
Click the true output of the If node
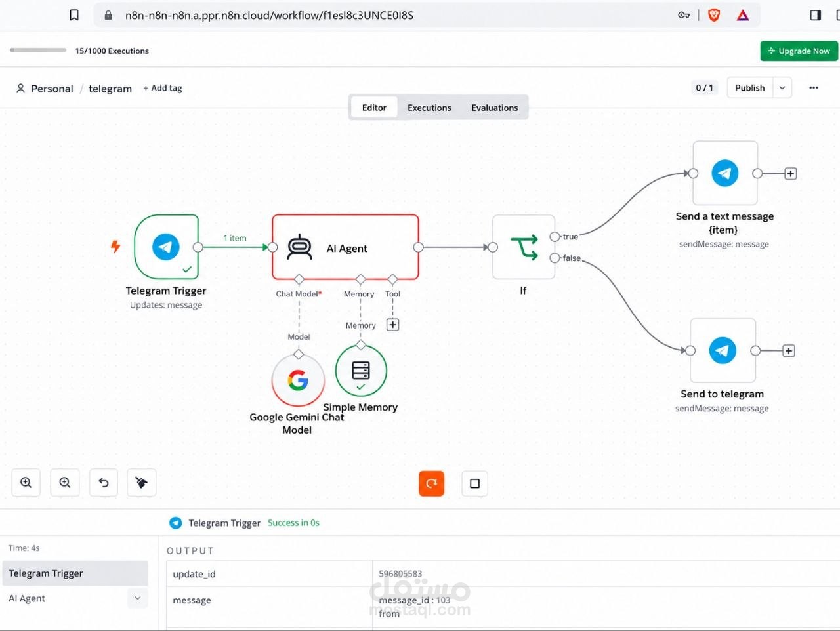click(555, 237)
